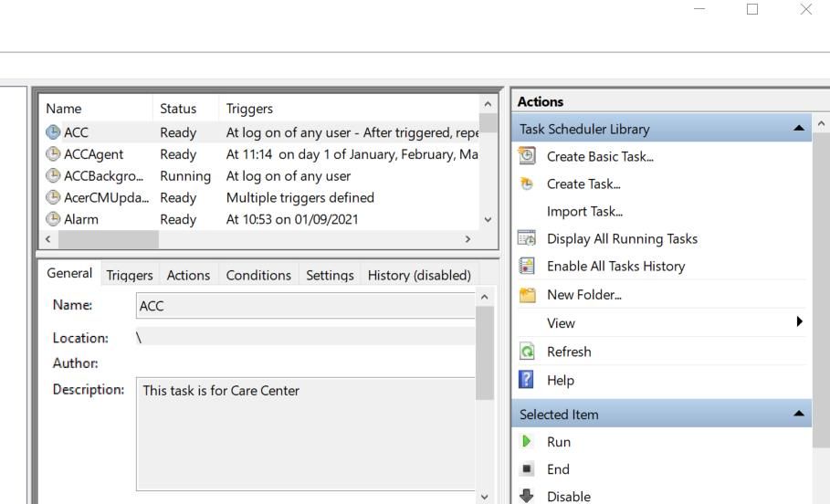
Task: Click the Create Basic Task icon
Action: coord(527,156)
